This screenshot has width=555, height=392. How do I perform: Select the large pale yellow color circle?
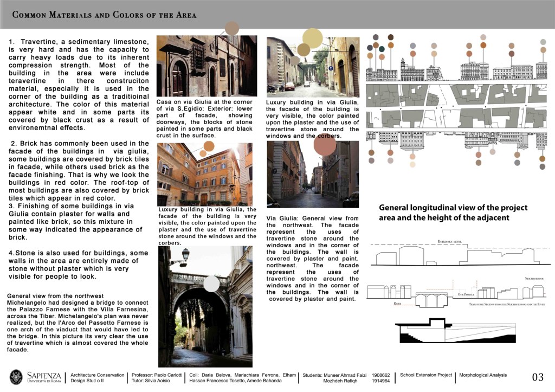point(312,38)
